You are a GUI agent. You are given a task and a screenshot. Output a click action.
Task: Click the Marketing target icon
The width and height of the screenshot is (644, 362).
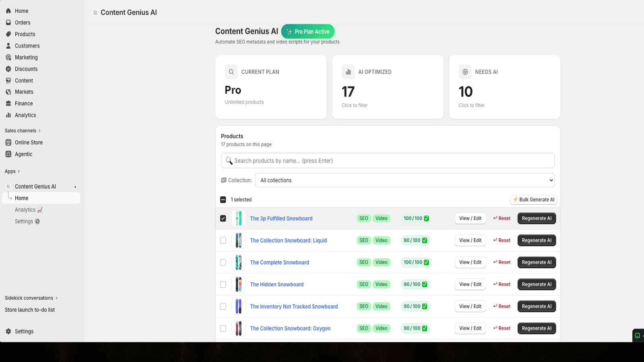point(8,58)
